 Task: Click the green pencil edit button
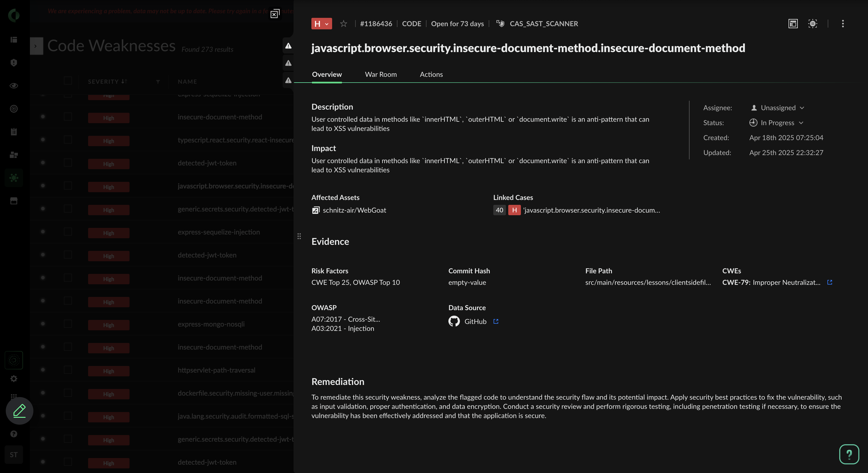coord(20,411)
